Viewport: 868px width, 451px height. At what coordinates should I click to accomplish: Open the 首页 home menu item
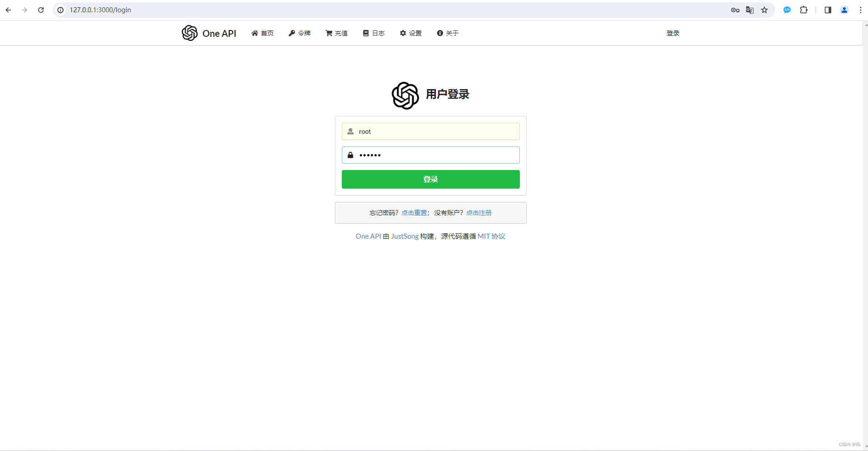click(x=262, y=33)
